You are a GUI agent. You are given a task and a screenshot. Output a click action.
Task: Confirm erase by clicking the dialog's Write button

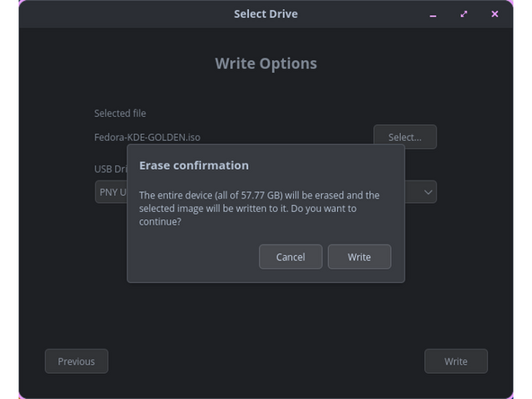(359, 257)
